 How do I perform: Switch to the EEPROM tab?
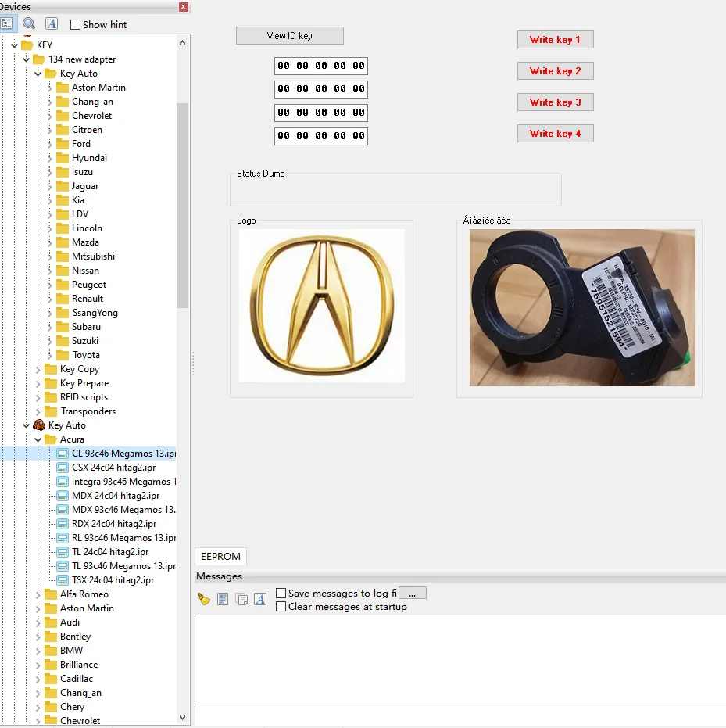click(220, 557)
